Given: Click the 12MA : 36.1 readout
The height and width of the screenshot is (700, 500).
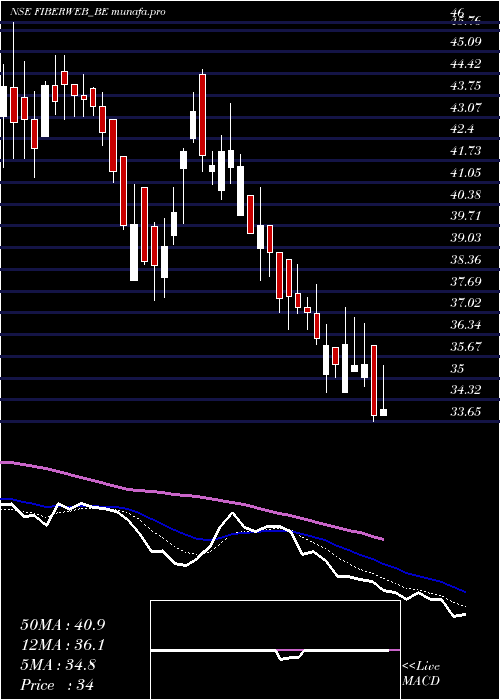Looking at the screenshot, I should [63, 645].
